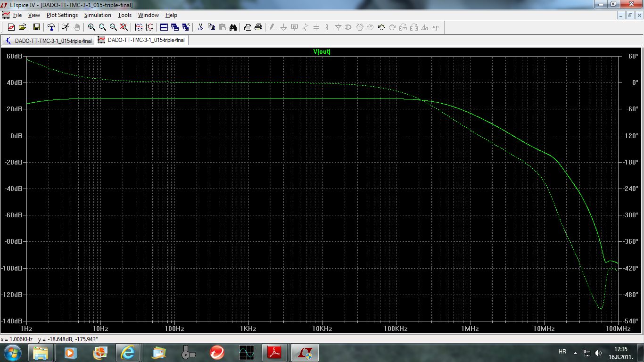Open the Adobe Reader taskbar icon
The height and width of the screenshot is (362, 644).
275,352
